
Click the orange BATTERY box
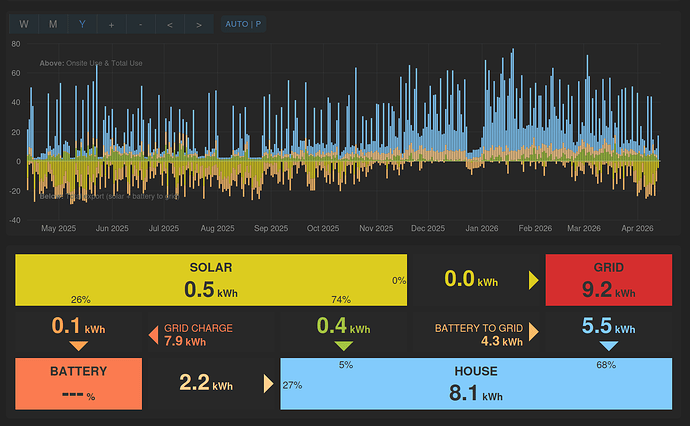[x=78, y=384]
